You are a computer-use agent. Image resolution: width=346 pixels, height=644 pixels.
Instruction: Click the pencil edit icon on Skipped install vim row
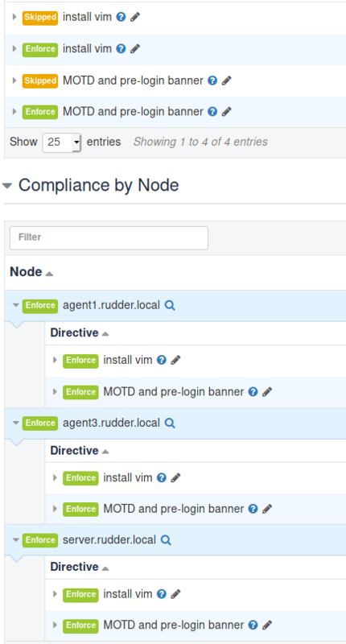point(135,17)
